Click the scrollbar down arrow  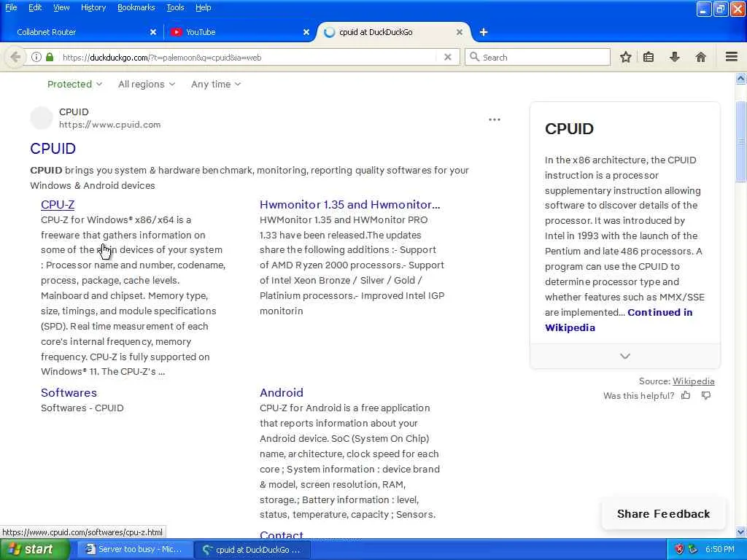(x=741, y=532)
